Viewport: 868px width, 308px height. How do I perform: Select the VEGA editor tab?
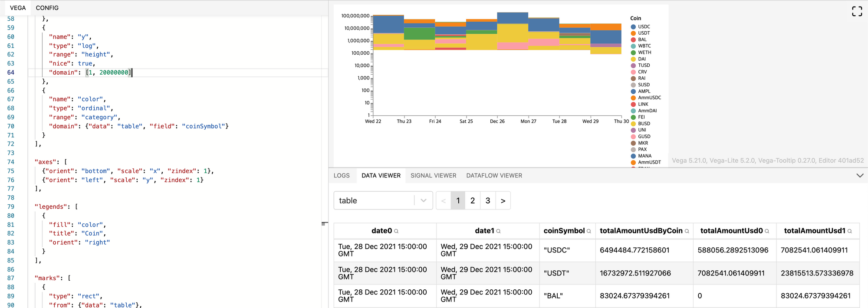(x=18, y=8)
